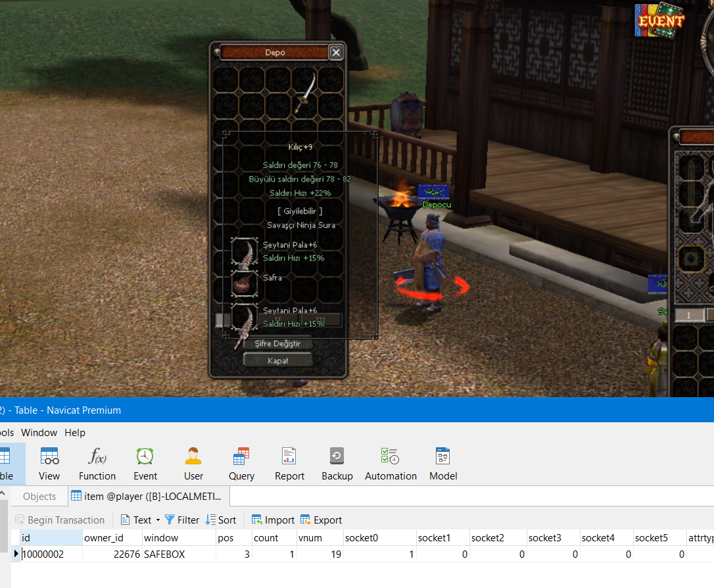Open the Backup toolbar icon

(337, 464)
